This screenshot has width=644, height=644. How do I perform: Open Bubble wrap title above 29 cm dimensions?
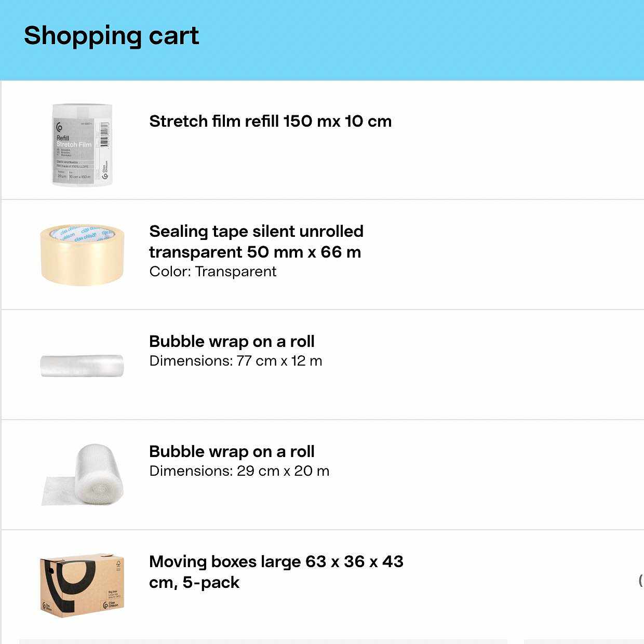(232, 452)
